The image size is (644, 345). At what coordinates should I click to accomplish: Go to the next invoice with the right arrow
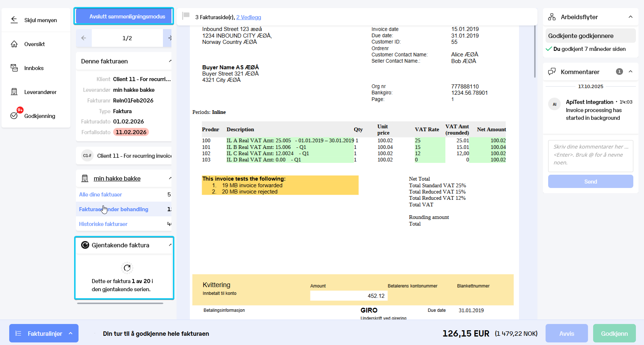[x=168, y=38]
